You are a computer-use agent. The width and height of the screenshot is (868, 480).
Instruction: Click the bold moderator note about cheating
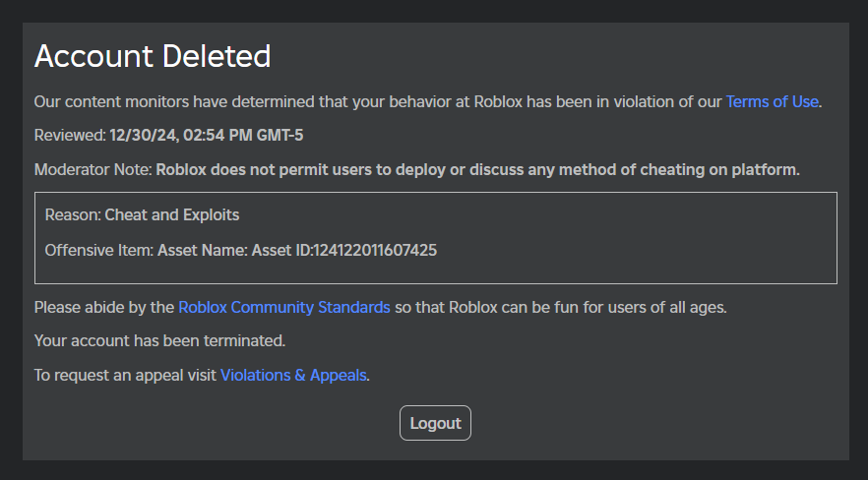click(477, 169)
